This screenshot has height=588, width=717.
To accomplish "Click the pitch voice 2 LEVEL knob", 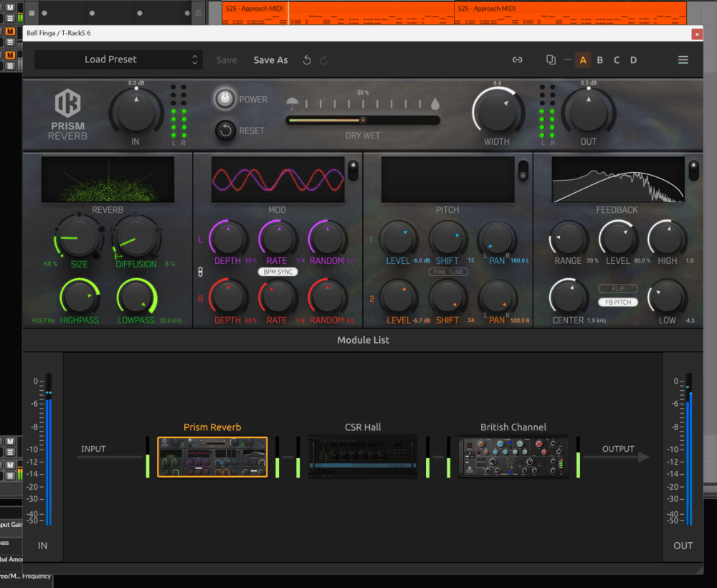I will click(399, 298).
